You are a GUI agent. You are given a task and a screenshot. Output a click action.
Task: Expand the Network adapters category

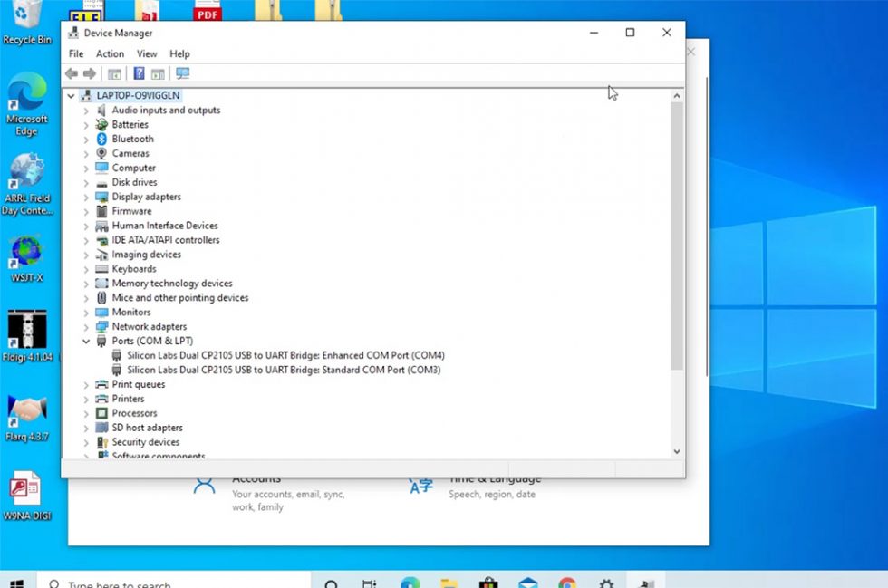click(86, 327)
